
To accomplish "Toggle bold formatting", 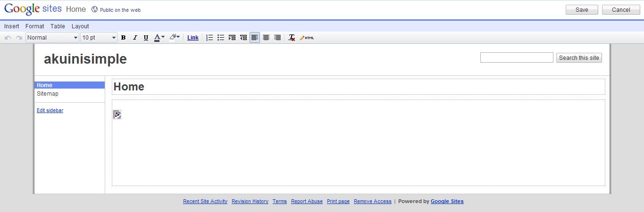I will coord(124,38).
